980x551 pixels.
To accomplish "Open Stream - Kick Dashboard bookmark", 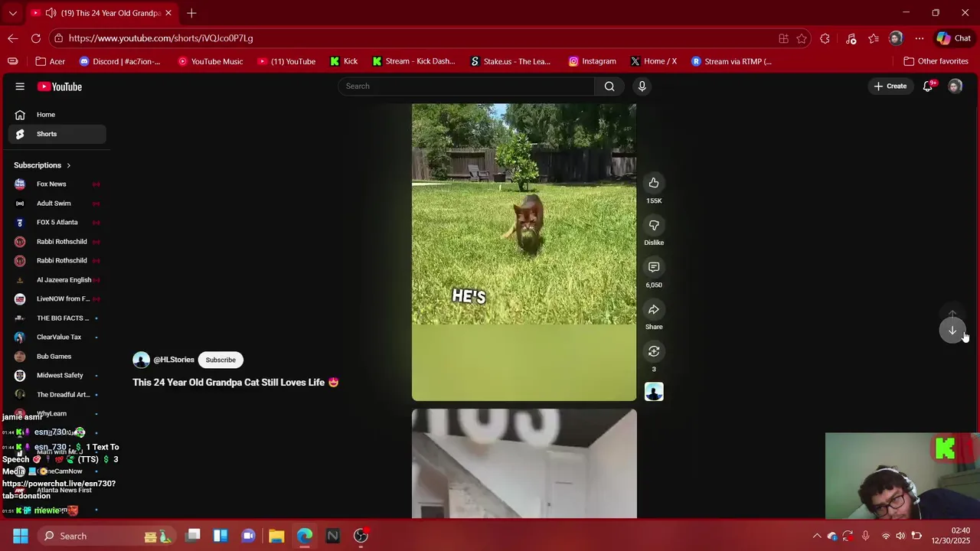I will [x=413, y=61].
